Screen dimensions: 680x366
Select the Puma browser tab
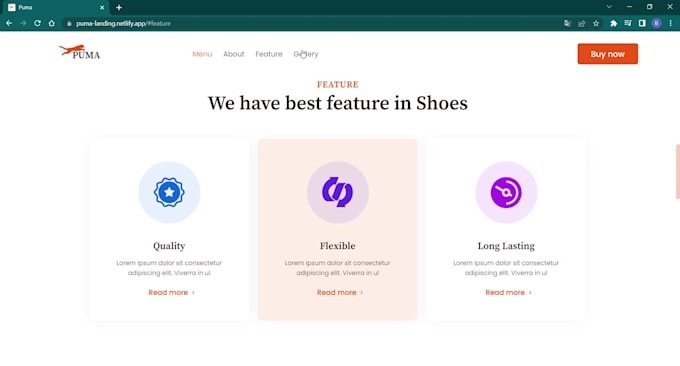[56, 7]
